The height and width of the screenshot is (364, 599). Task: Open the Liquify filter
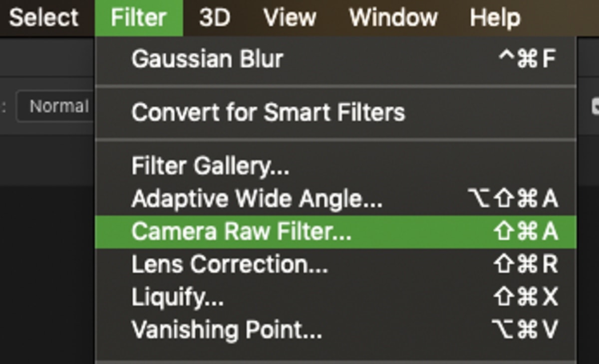click(x=335, y=298)
